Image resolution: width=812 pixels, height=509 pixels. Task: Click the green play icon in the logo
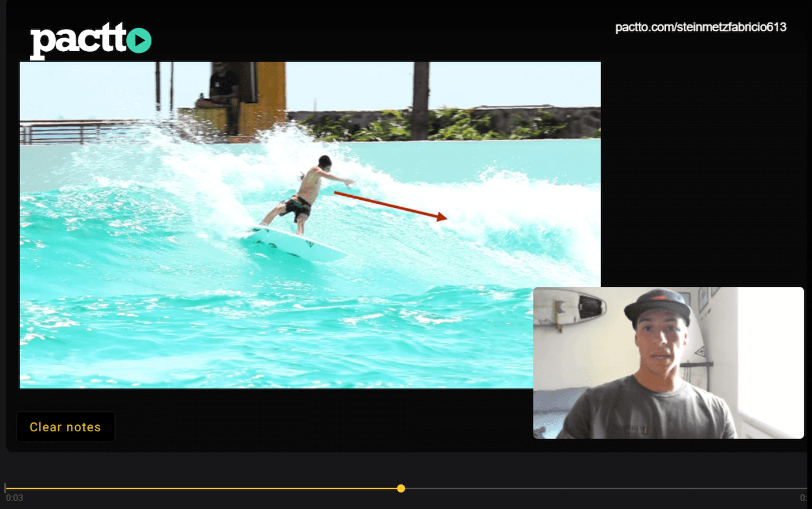(x=139, y=40)
